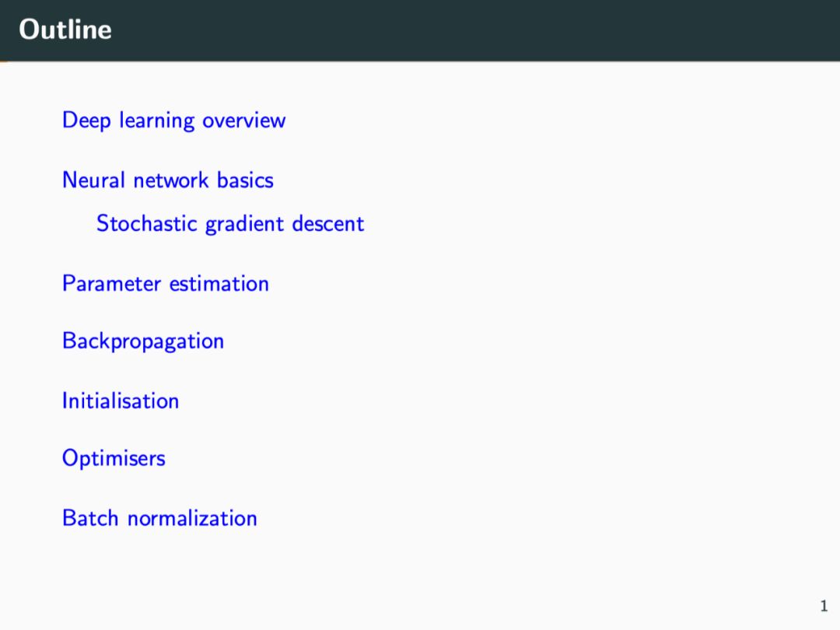Click the word 'overview' in first link
This screenshot has width=840, height=630.
[x=243, y=121]
